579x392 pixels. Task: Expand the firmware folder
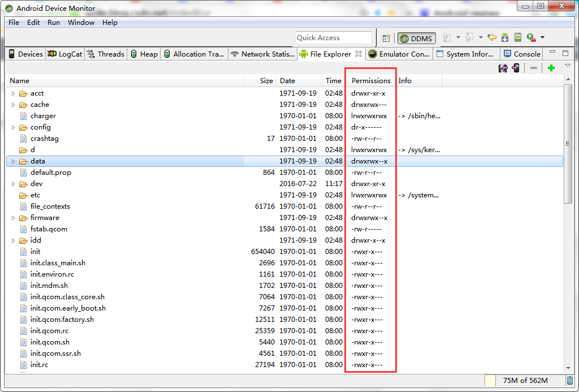(14, 218)
